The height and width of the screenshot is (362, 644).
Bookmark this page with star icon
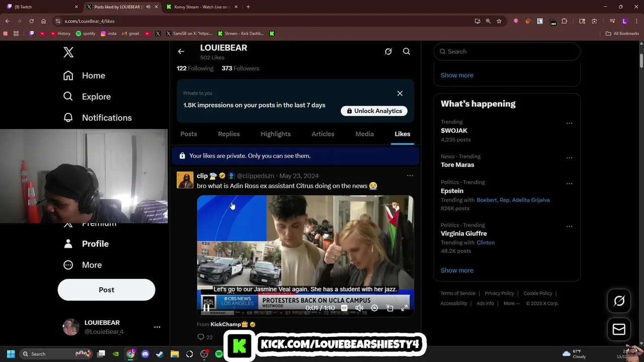[x=499, y=21]
